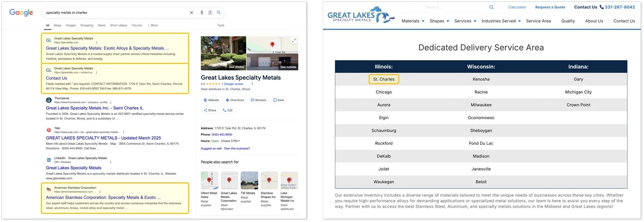Open the Google search Tools
Image resolution: width=644 pixels, height=222 pixels.
coord(221,25)
